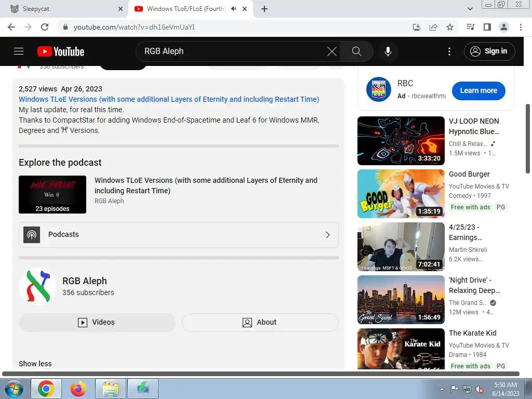Open the Good Burger movie thumbnail
532x399 pixels.
(401, 194)
